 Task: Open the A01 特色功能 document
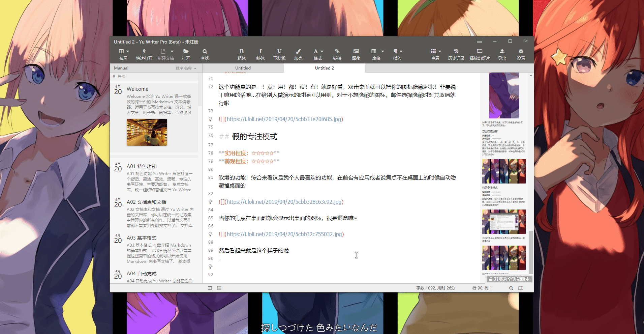point(154,177)
